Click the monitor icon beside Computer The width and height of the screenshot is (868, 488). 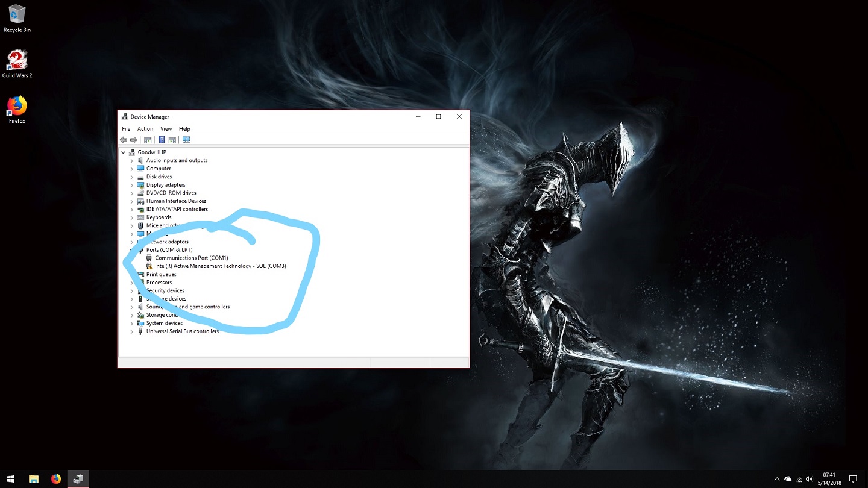(x=140, y=169)
